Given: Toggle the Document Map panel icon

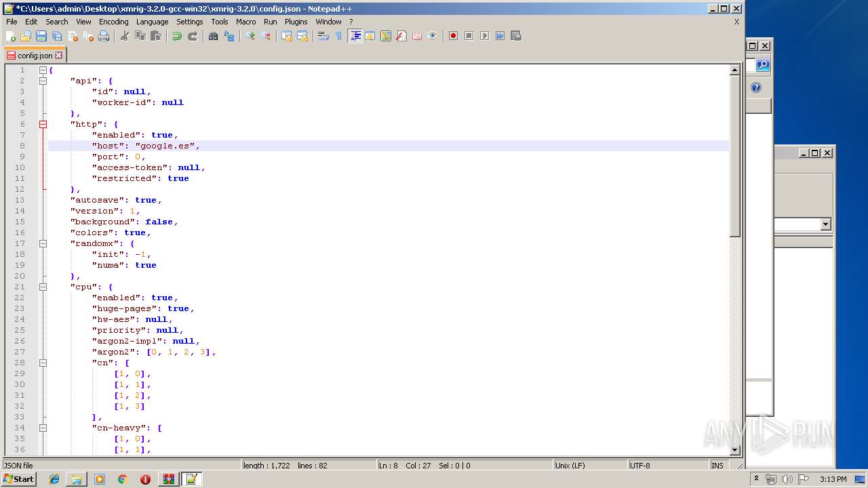Looking at the screenshot, I should click(x=385, y=36).
